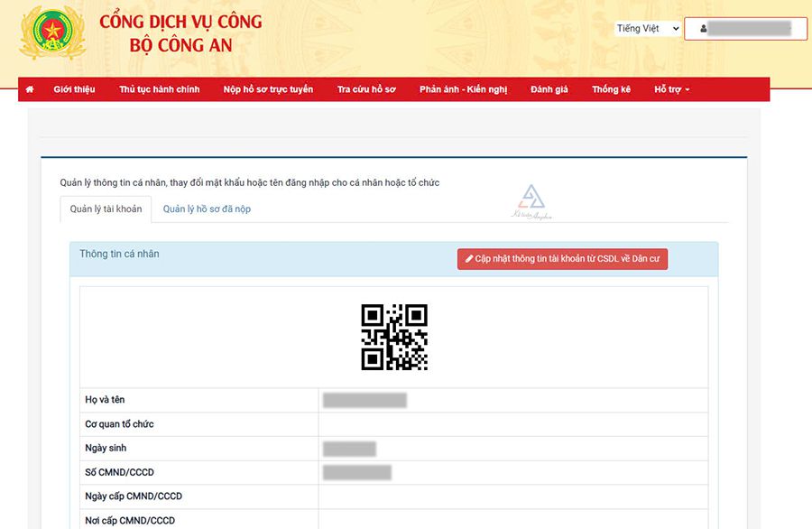Open Tra cứu hồ sơ page
The width and height of the screenshot is (812, 529).
pos(366,89)
